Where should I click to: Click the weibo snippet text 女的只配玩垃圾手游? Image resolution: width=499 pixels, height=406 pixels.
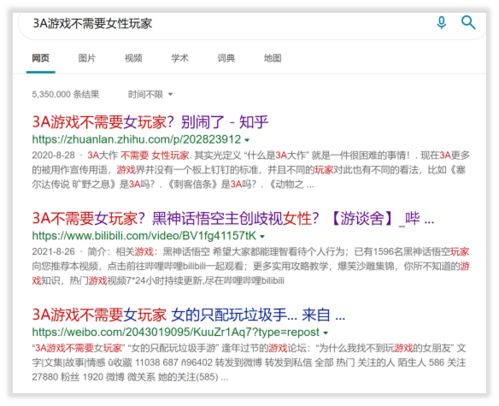coord(174,348)
